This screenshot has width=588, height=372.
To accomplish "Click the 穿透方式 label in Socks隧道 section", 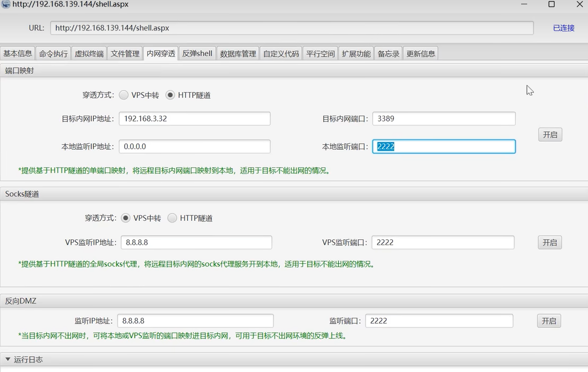I will [x=100, y=218].
